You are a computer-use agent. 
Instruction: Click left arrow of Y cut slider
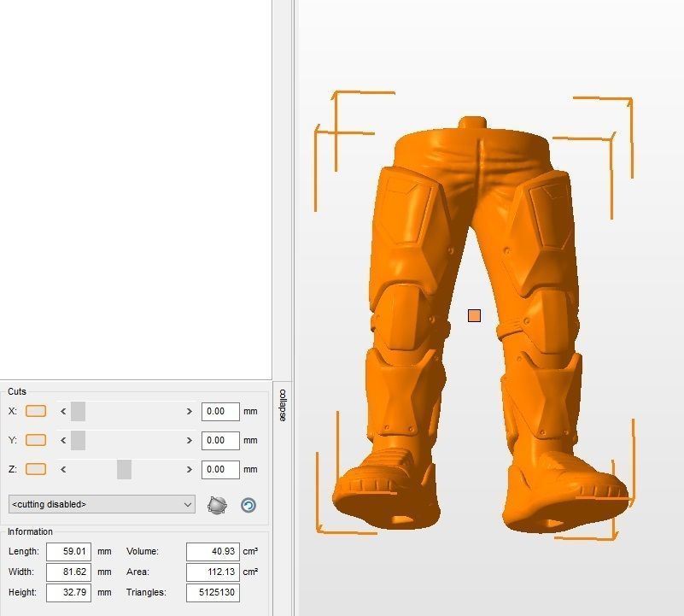click(x=64, y=440)
